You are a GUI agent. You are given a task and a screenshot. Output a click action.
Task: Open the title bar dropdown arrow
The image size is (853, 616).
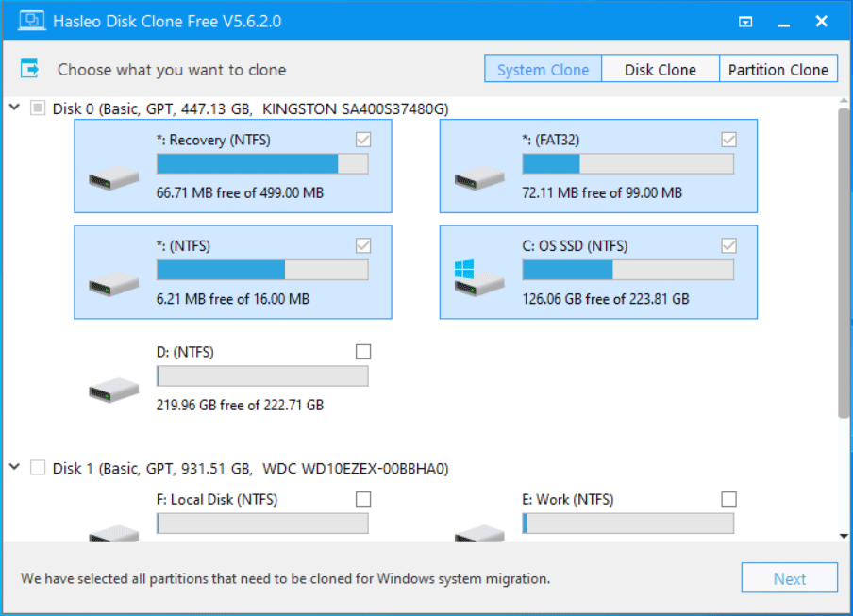[x=744, y=21]
